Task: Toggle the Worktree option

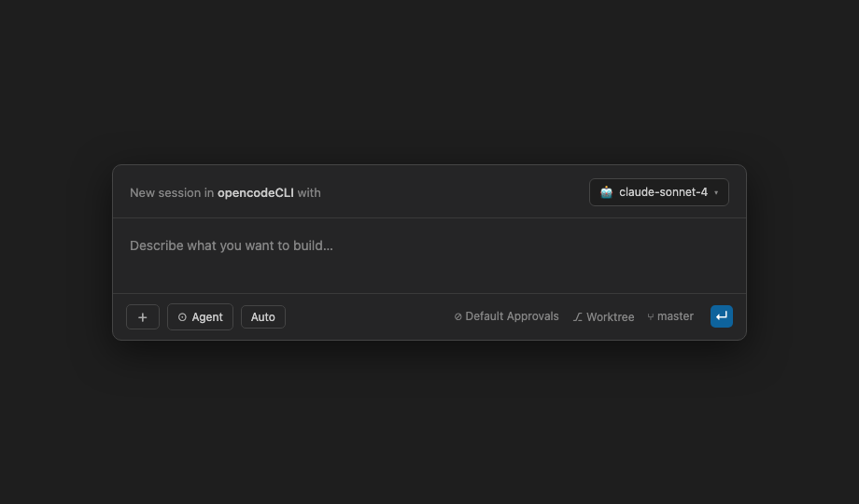Action: (x=603, y=316)
